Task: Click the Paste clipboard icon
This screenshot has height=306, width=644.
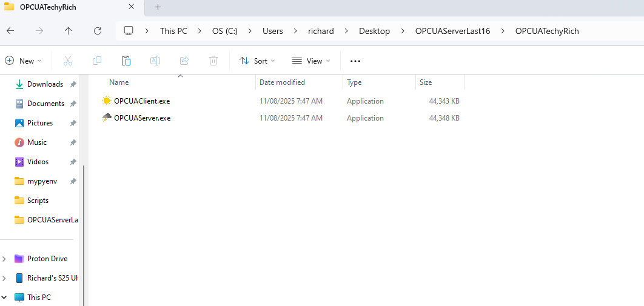Action: click(126, 61)
